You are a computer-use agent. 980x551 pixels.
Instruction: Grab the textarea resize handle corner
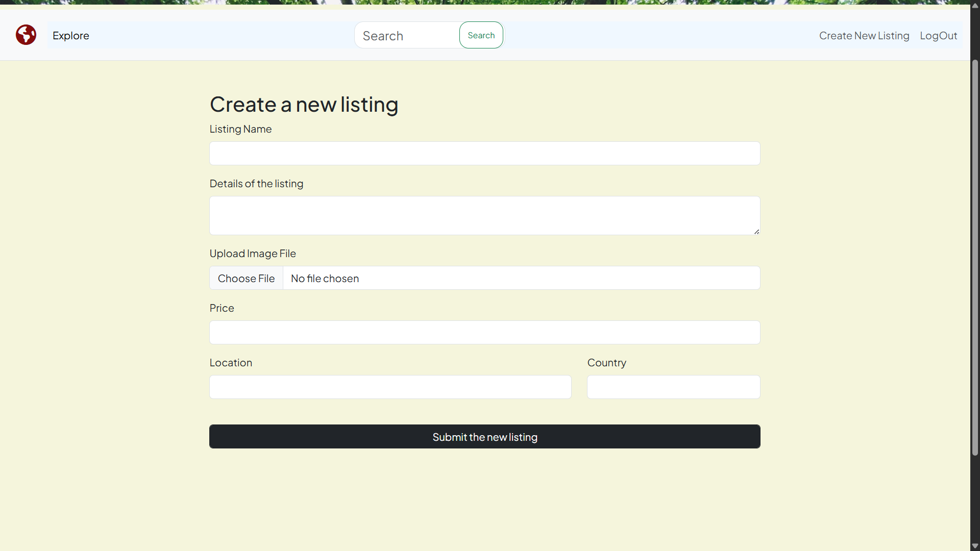pos(756,232)
